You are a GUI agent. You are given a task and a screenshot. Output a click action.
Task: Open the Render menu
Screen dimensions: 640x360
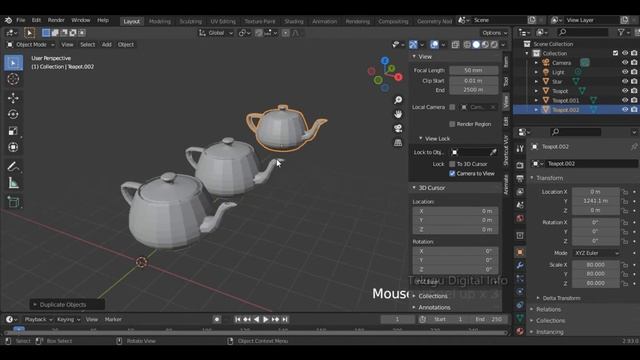pyautogui.click(x=56, y=20)
